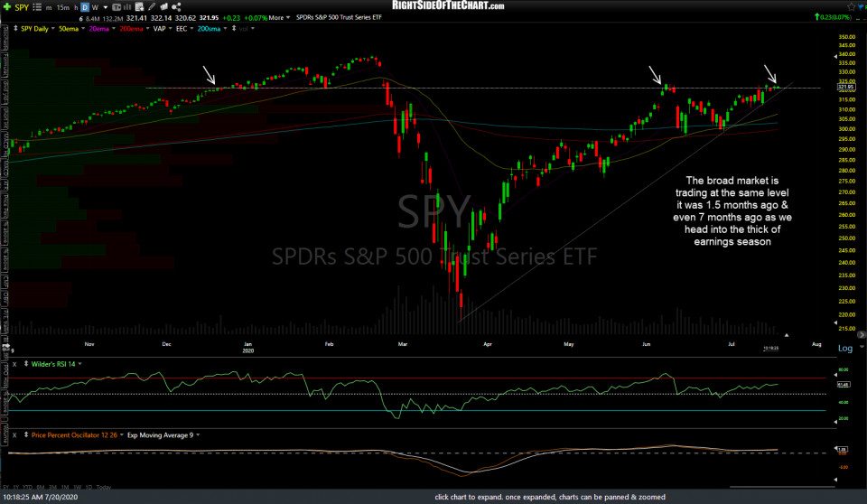Click the small up triangle near date axis
The height and width of the screenshot is (504, 867).
[x=787, y=335]
